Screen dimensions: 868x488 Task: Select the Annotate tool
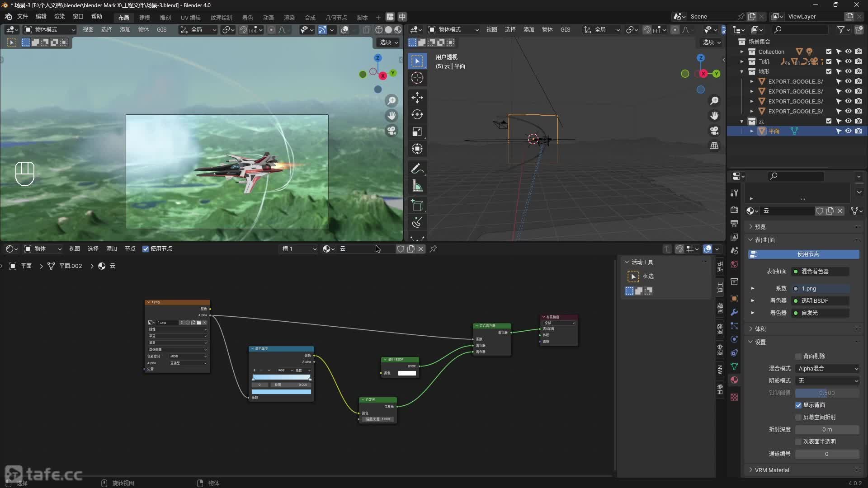pos(417,169)
